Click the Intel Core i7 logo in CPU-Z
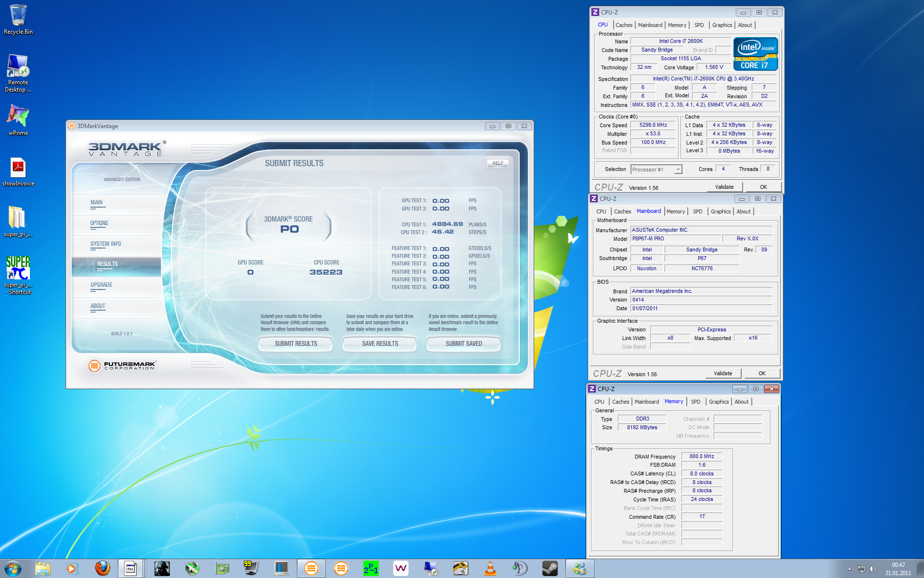924x578 pixels. (x=755, y=54)
